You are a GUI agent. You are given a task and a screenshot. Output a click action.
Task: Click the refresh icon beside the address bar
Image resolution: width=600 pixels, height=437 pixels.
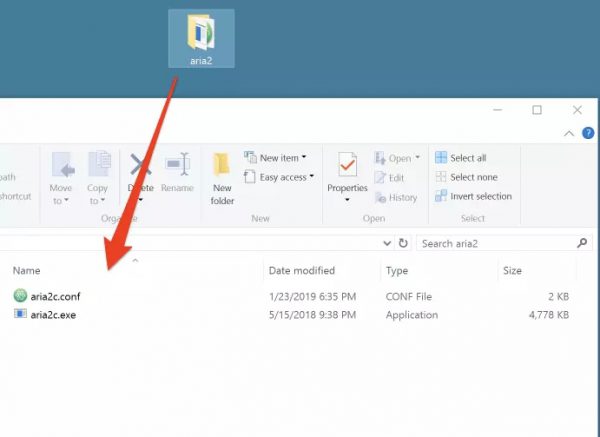tap(403, 243)
